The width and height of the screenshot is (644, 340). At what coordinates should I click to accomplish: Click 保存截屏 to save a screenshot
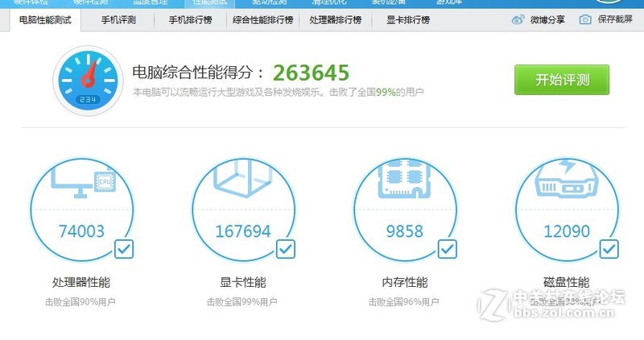(606, 19)
